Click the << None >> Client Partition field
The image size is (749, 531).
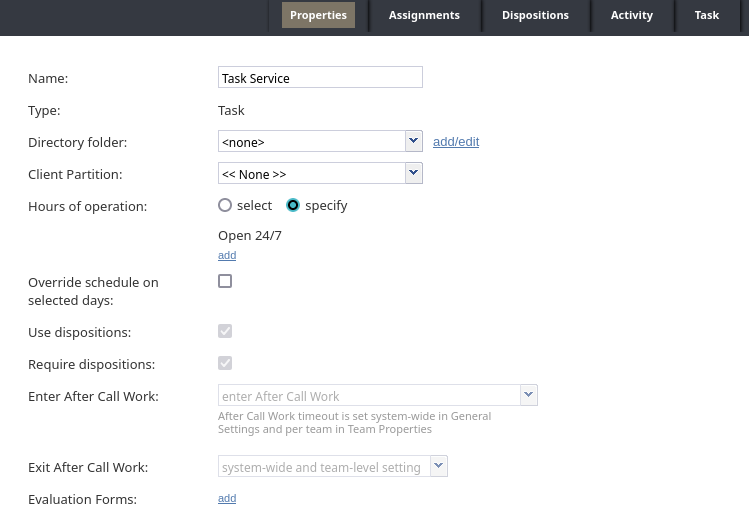pyautogui.click(x=312, y=173)
